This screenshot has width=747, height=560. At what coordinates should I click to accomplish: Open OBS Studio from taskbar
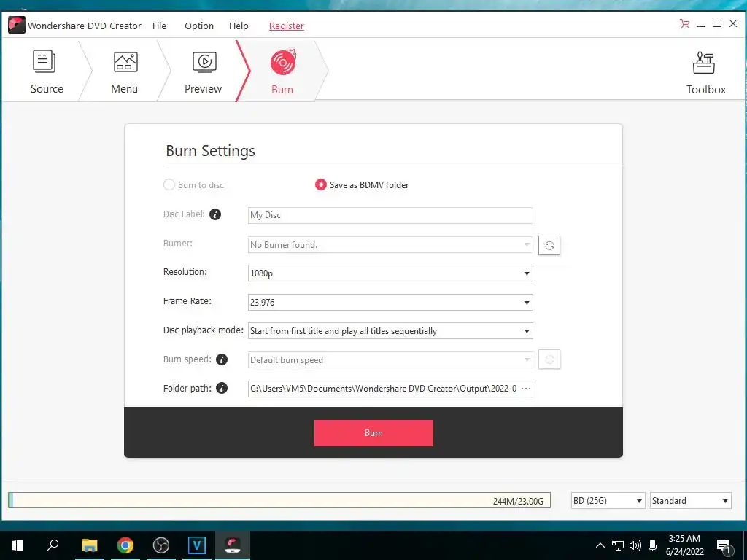[x=161, y=545]
